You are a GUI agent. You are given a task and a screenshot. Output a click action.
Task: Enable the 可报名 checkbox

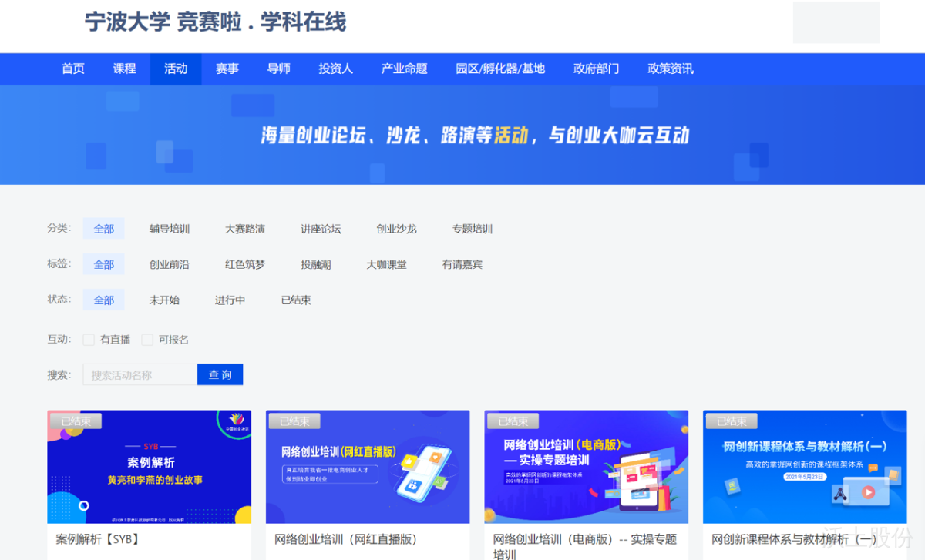[x=147, y=340]
